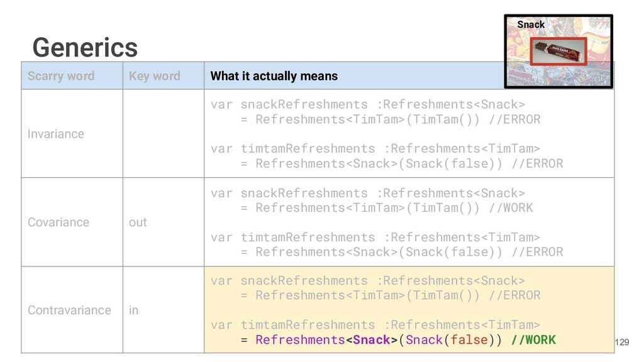Click the first "var snackRefreshments" line in Invariance row
Image resolution: width=644 pixels, height=362 pixels.
[367, 104]
